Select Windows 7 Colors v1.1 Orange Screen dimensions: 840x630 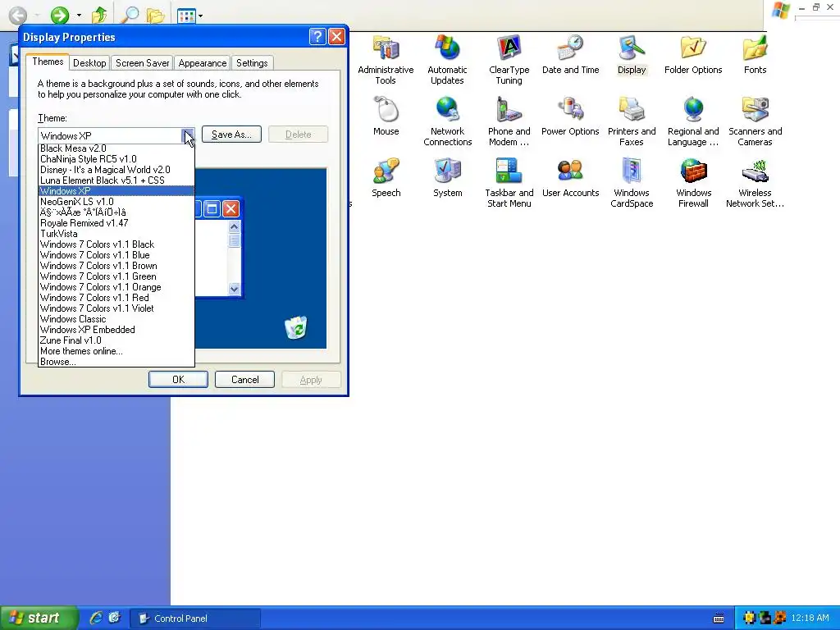[116, 287]
